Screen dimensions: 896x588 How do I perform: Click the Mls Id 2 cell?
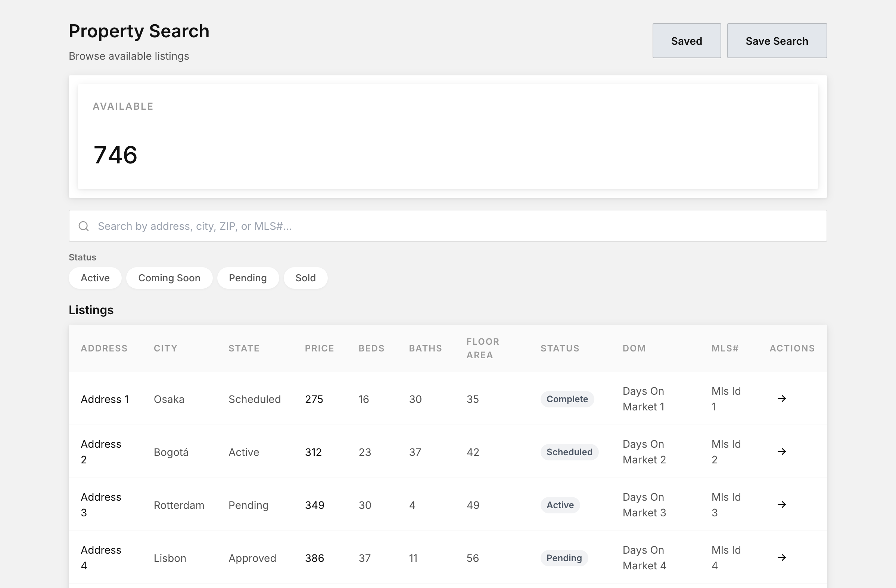[726, 452]
